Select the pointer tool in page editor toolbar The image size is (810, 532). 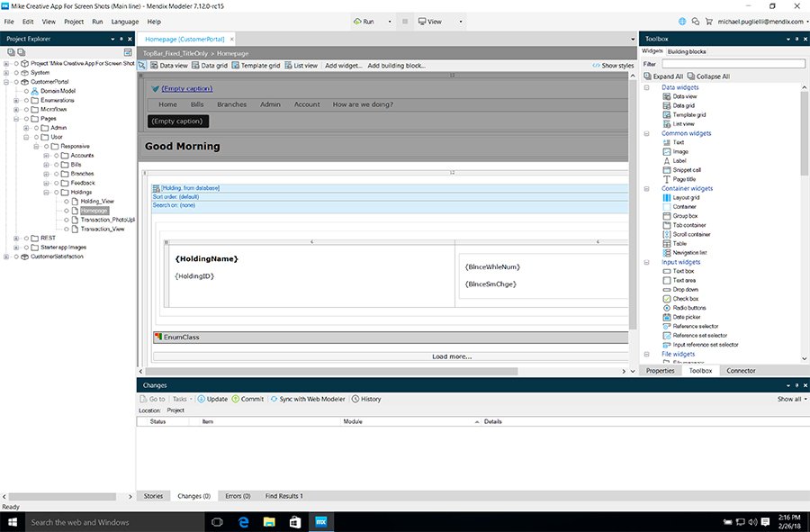pyautogui.click(x=141, y=65)
